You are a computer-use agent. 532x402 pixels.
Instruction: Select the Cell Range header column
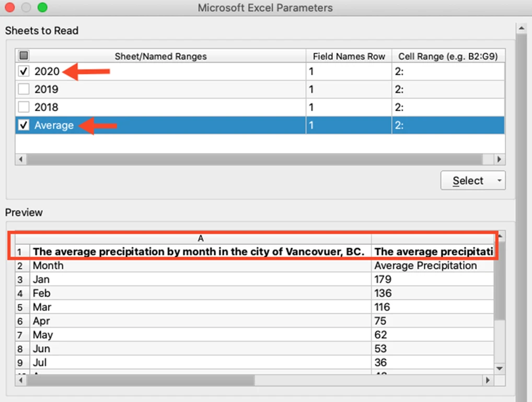pyautogui.click(x=448, y=56)
